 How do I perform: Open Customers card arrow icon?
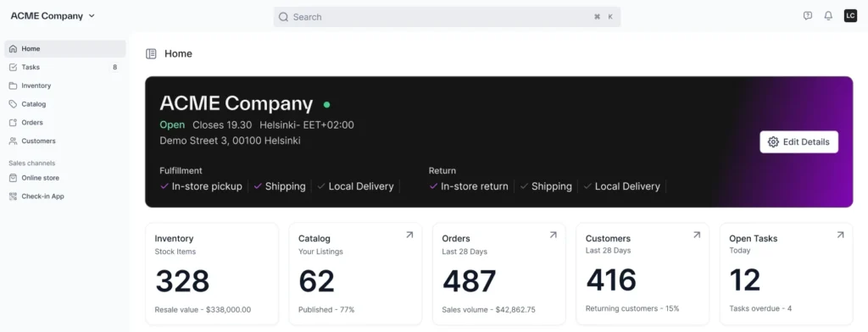[697, 235]
